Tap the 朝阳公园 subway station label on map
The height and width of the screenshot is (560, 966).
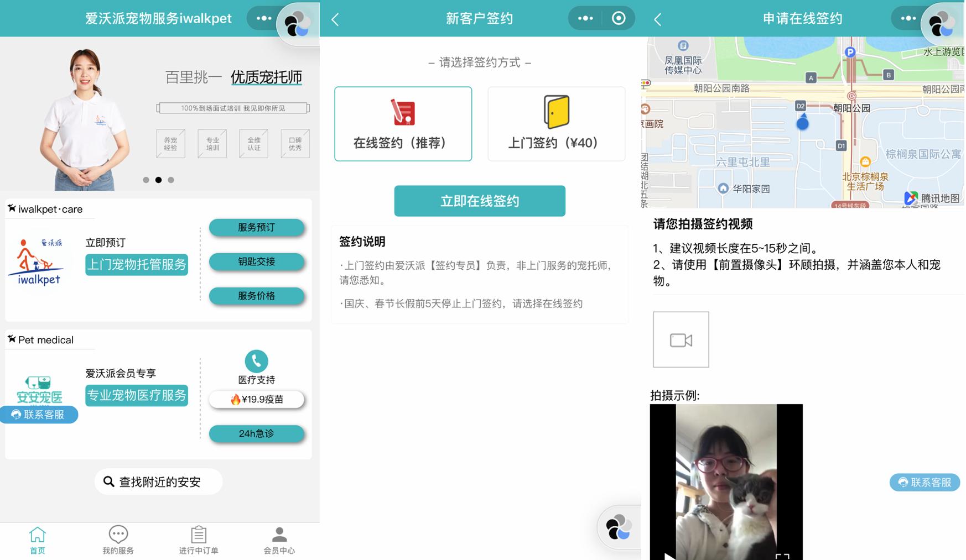pos(851,108)
